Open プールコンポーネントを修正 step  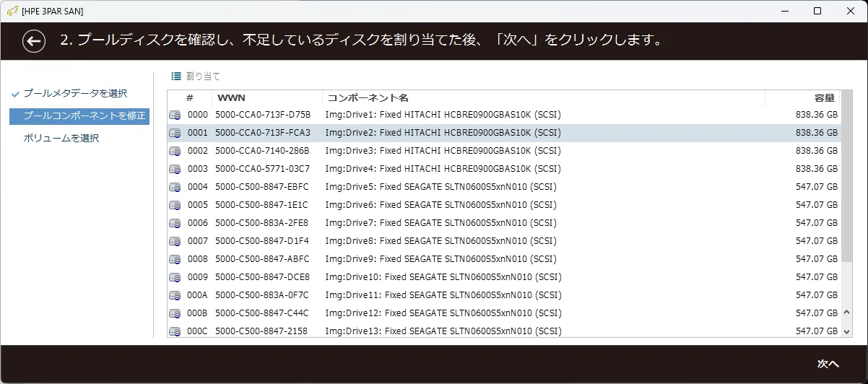click(79, 115)
